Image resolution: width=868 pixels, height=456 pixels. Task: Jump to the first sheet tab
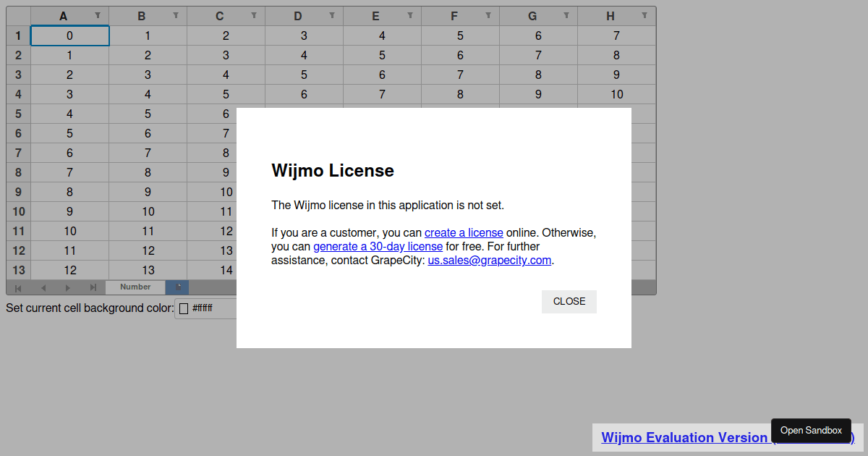click(x=18, y=288)
